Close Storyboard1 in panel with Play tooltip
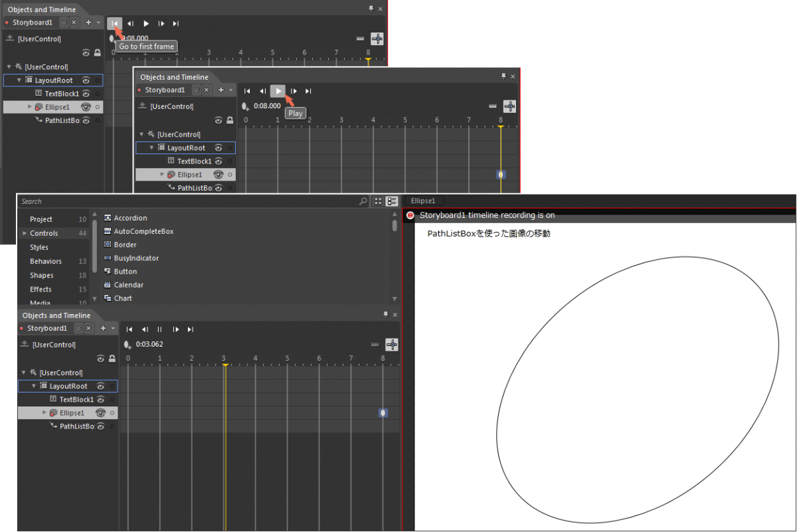Image resolution: width=797 pixels, height=532 pixels. pos(207,90)
